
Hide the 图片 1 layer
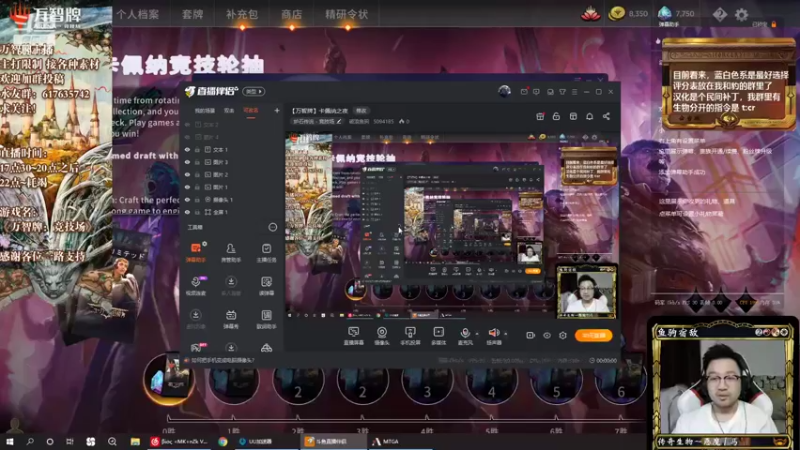click(187, 187)
